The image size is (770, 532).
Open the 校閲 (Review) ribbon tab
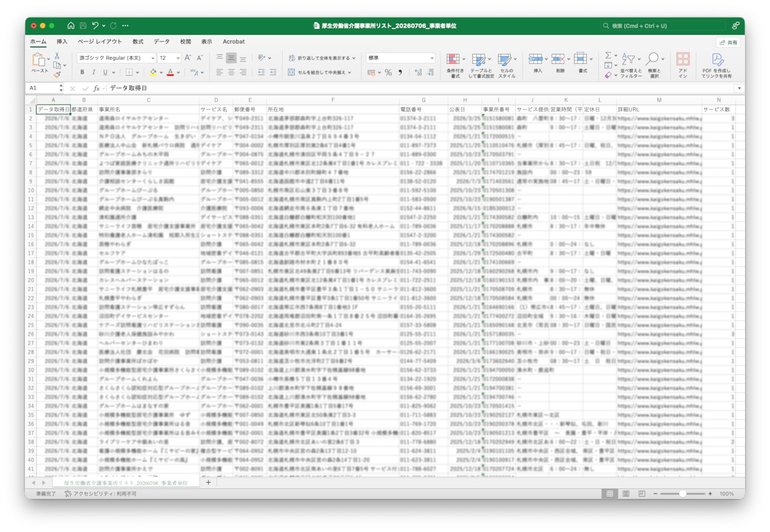click(x=186, y=42)
